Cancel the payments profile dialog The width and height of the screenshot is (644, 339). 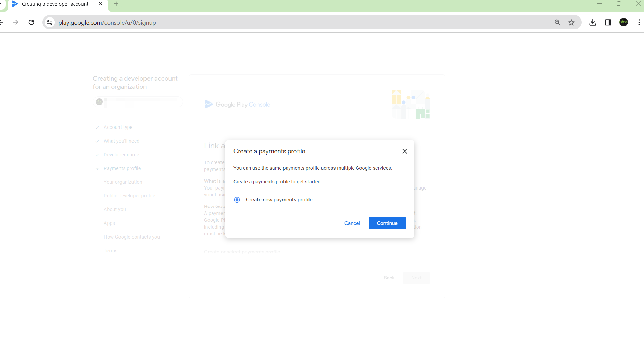tap(352, 223)
